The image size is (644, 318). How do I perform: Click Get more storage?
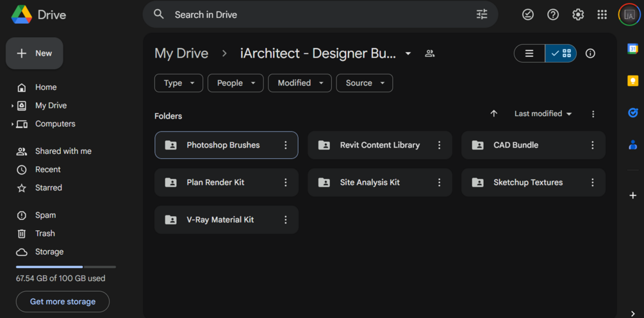click(62, 301)
